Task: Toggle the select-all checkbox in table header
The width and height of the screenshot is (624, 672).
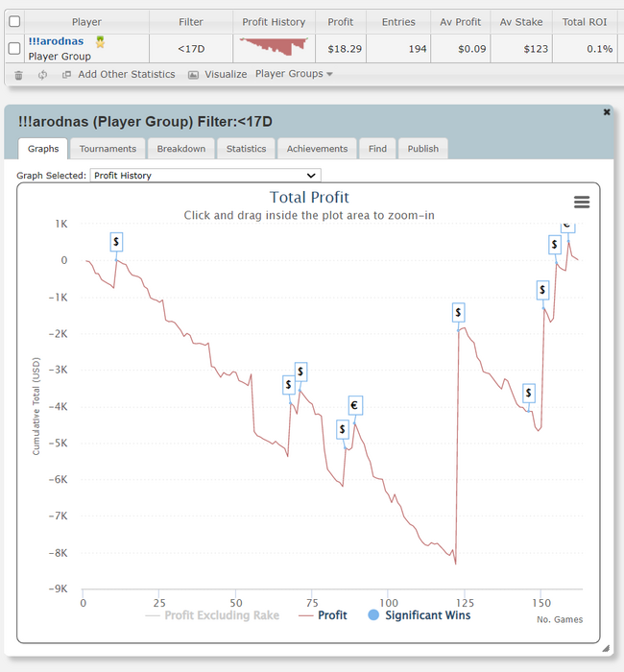Action: tap(14, 21)
